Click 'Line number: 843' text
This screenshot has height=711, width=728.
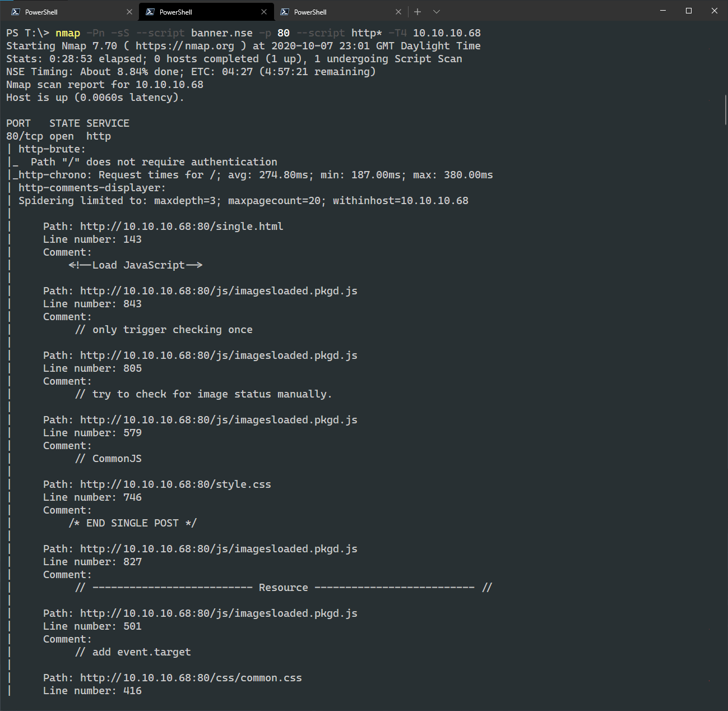coord(92,304)
